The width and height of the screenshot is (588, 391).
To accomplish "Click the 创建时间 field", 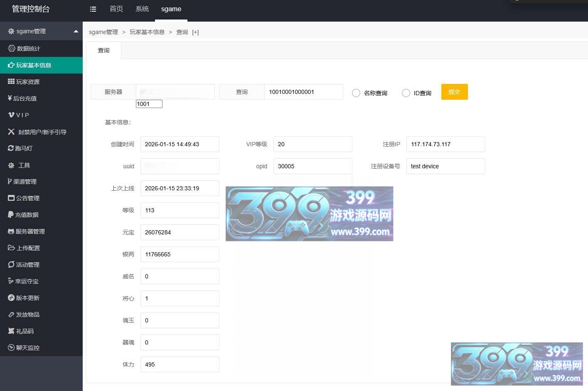I will (180, 144).
